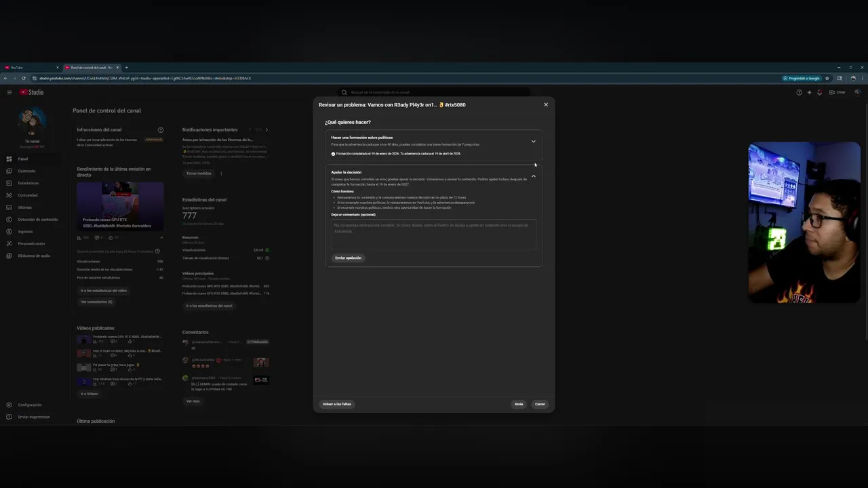Open the YouTube Studio hamburger menu
868x488 pixels.
point(9,92)
